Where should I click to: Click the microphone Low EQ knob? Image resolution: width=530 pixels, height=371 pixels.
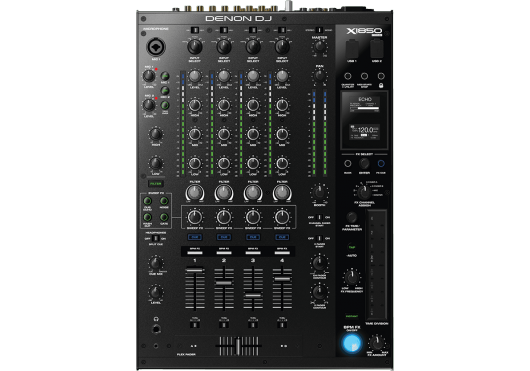(x=156, y=164)
